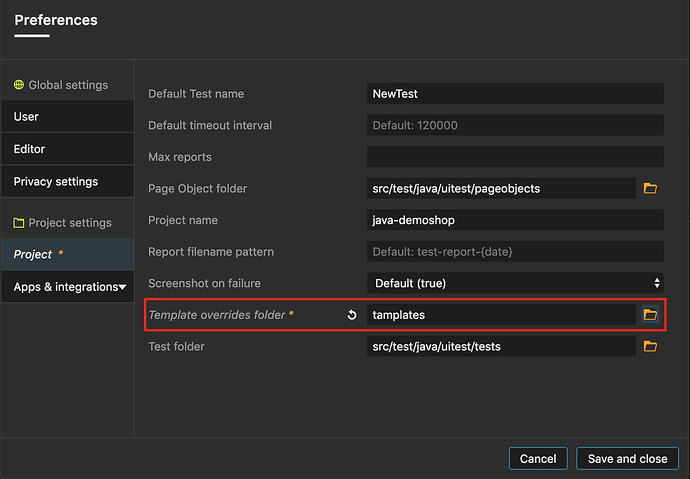Click the Global settings heading
690x479 pixels.
pyautogui.click(x=68, y=85)
